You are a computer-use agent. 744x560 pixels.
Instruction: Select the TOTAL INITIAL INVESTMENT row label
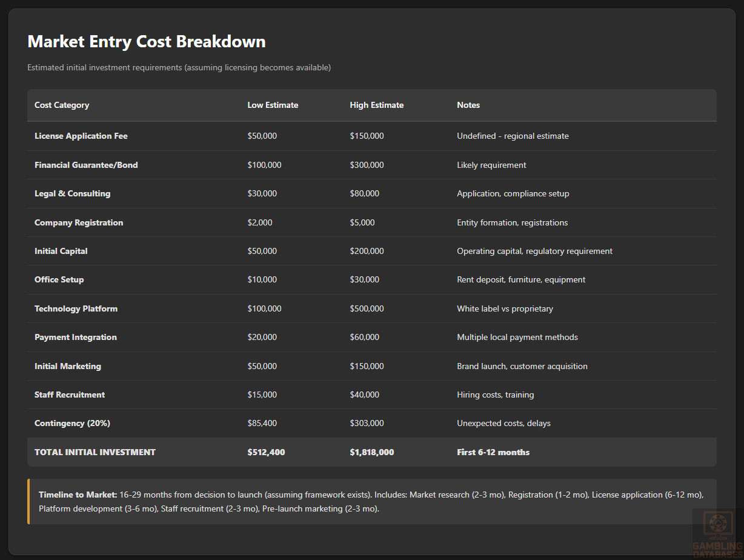pyautogui.click(x=95, y=452)
